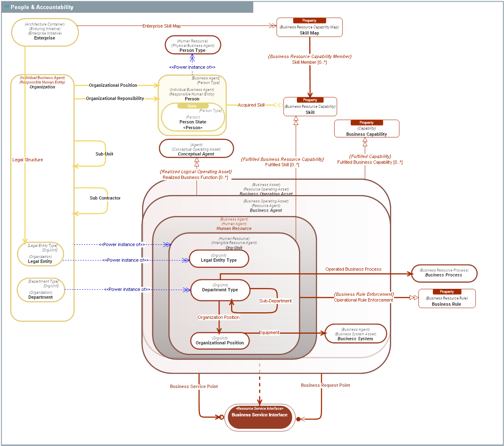
Task: Click the socket icon on the Business Service Point connector
Action: click(222, 417)
